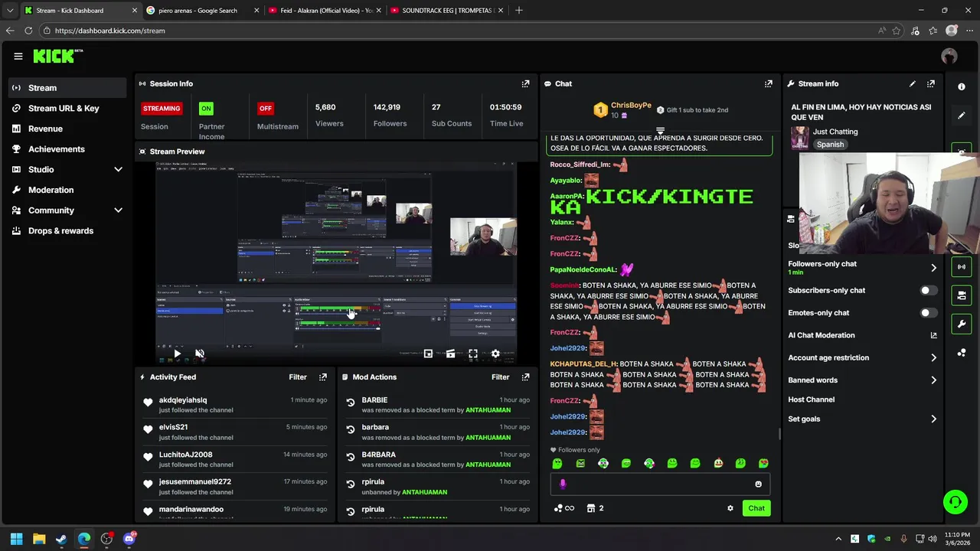Click follower akdqleyiahsiq in Activity Feed
The width and height of the screenshot is (980, 551).
(183, 400)
